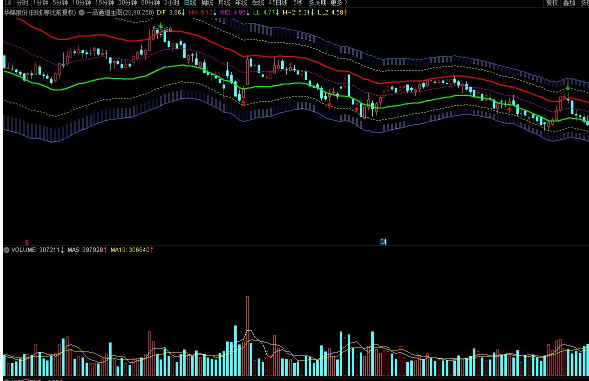Image resolution: width=589 pixels, height=381 pixels.
Task: Click the small blue info marker icon
Action: tap(383, 242)
